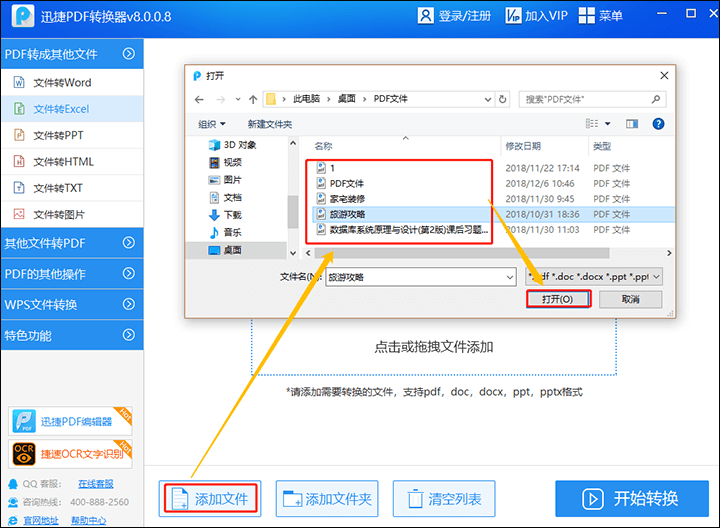
Task: Collapse the PDF转成其他文件 section chevron
Action: pyautogui.click(x=129, y=54)
